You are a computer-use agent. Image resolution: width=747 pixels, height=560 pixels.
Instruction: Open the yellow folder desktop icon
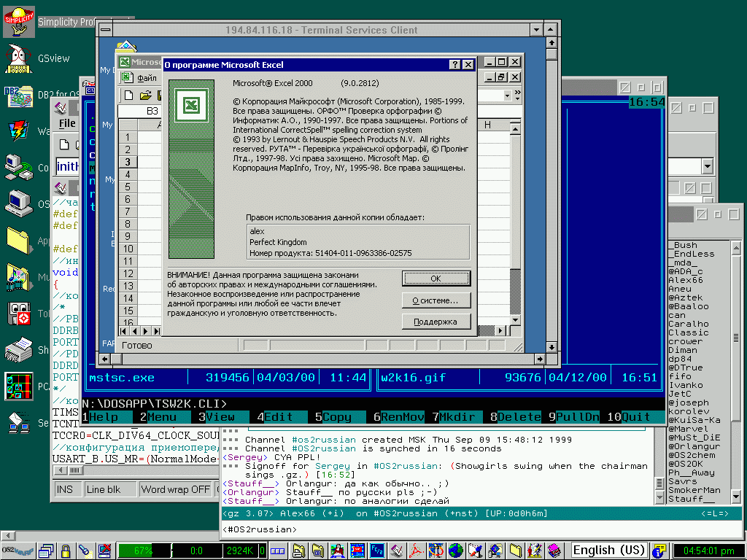point(18,240)
